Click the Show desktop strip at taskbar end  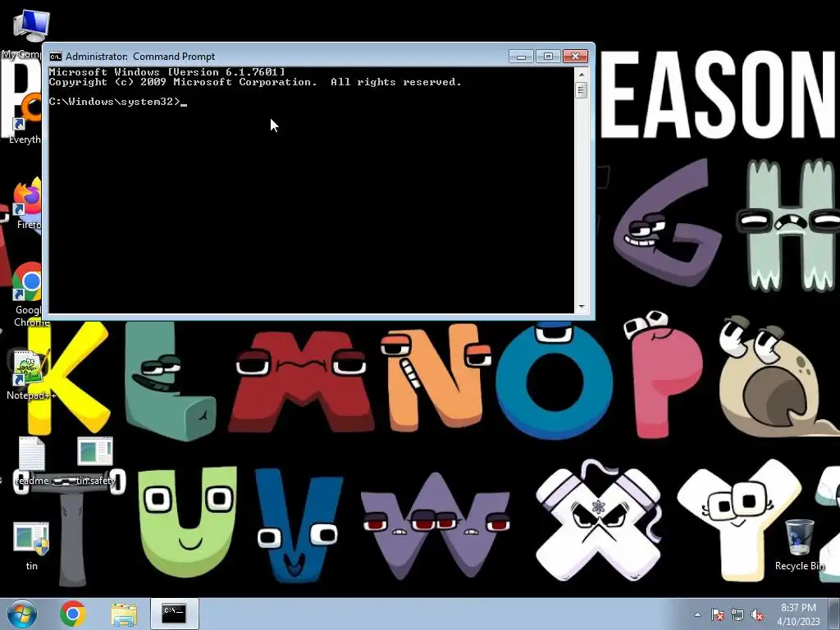pyautogui.click(x=834, y=614)
